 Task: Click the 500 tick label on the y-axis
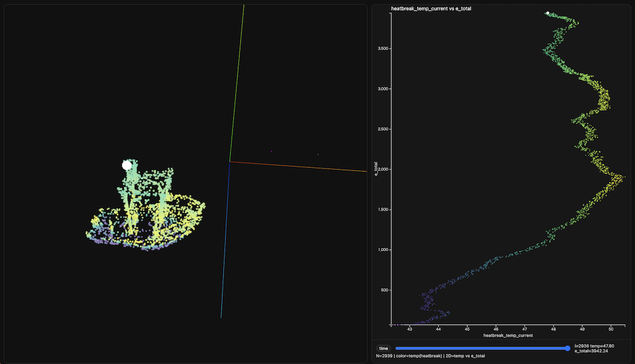(382, 290)
